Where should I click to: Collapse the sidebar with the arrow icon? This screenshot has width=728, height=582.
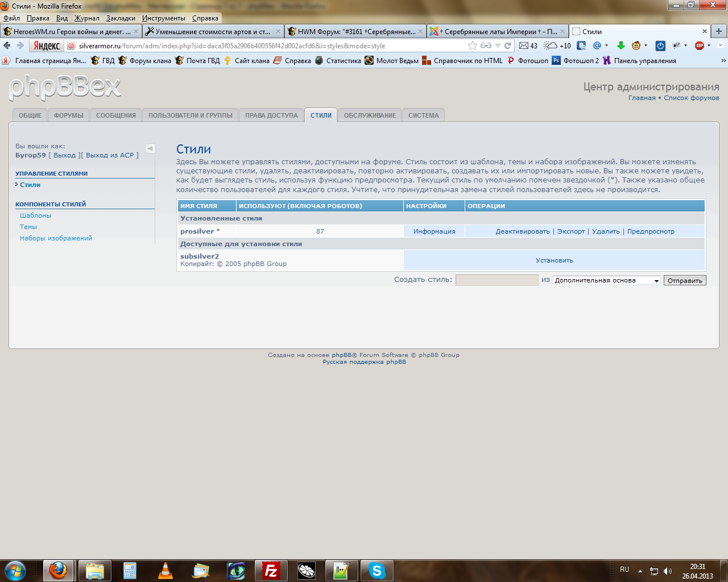(x=150, y=148)
